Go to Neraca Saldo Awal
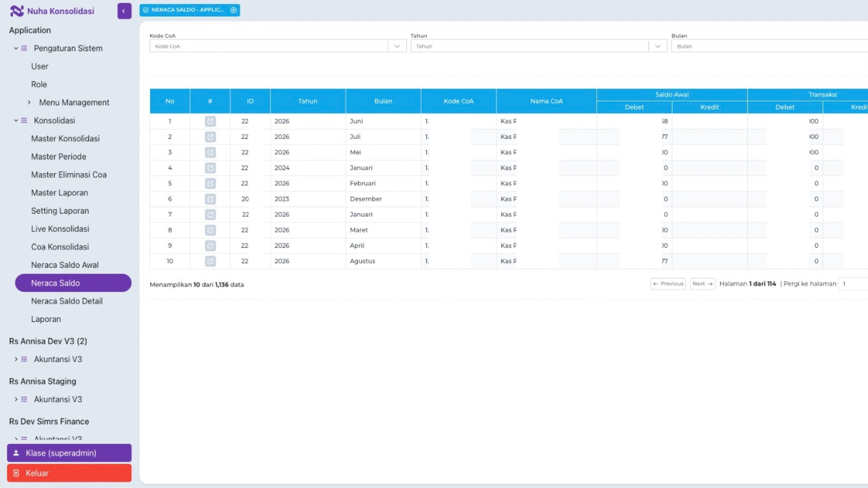The height and width of the screenshot is (488, 868). pyautogui.click(x=65, y=265)
